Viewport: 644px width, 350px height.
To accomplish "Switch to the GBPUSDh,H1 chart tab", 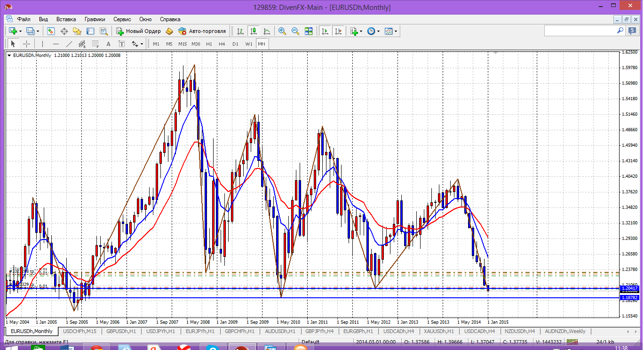I will pos(121,331).
